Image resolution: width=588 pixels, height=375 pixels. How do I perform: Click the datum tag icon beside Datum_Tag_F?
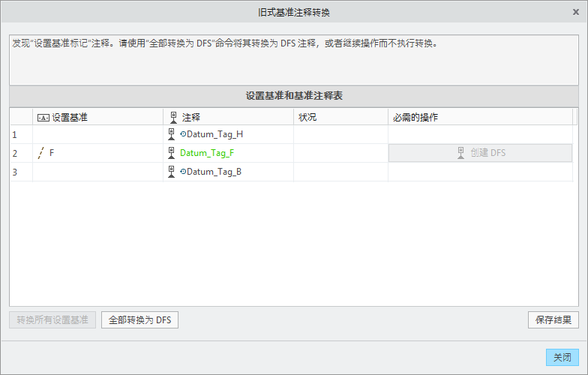[172, 153]
